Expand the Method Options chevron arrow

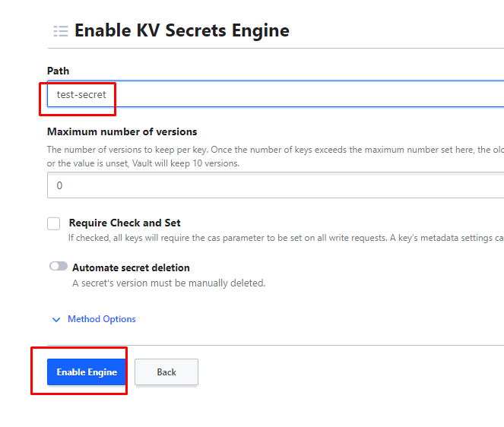55,320
